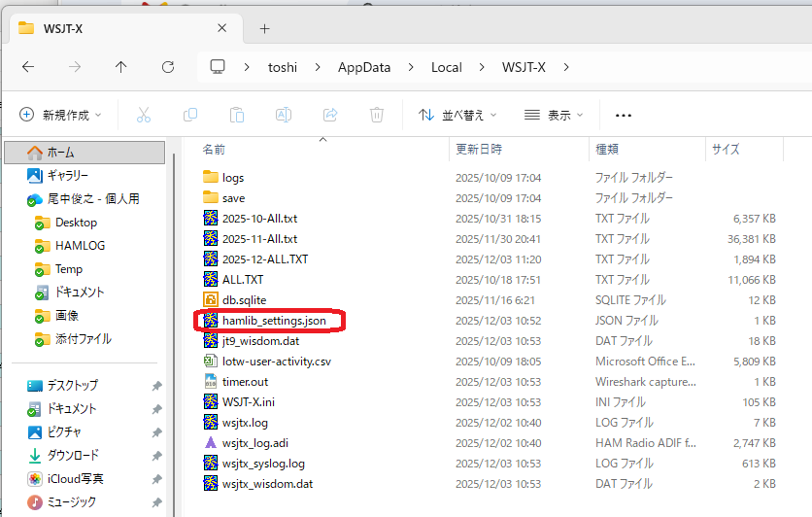Close the WSJT-X tab
This screenshot has height=517, width=812.
221,28
